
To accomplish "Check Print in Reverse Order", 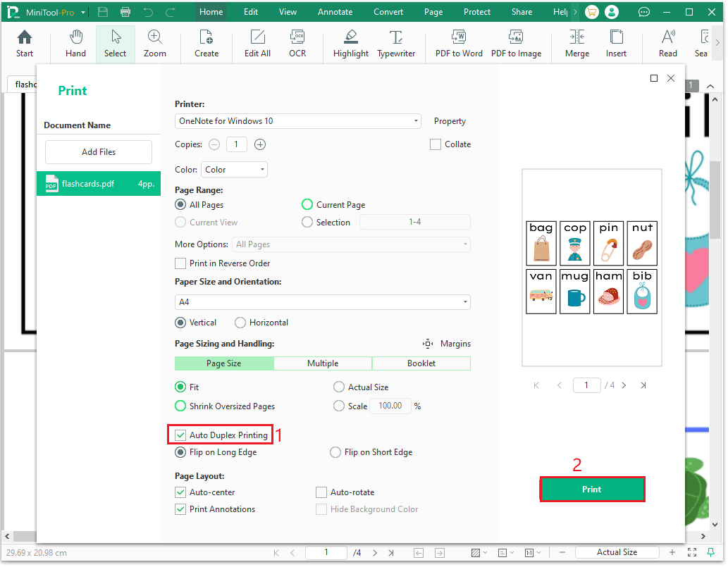I will pyautogui.click(x=180, y=263).
